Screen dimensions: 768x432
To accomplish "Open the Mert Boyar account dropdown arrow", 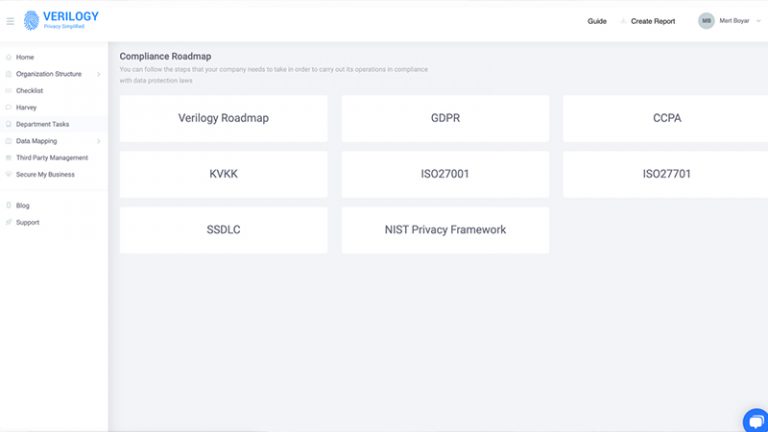I will point(758,21).
